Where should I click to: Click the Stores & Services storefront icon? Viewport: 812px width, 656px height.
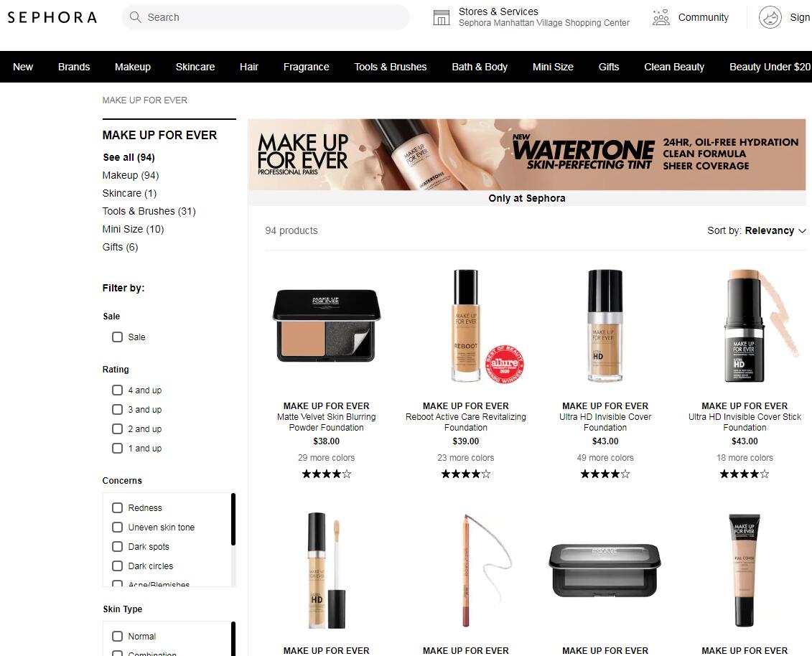click(x=442, y=18)
